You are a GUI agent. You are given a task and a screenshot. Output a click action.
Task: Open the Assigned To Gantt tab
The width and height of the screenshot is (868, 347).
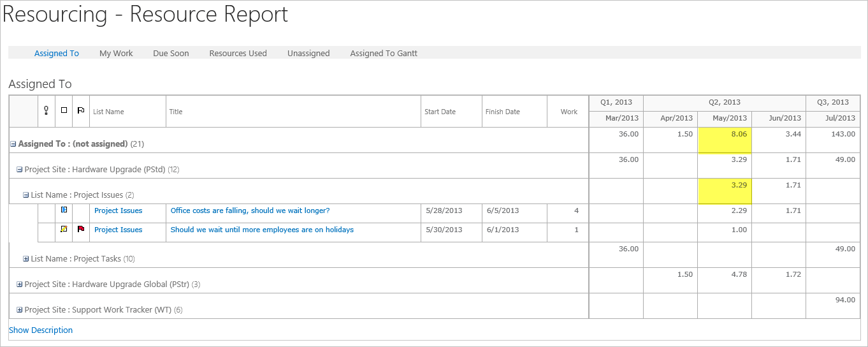(x=384, y=54)
